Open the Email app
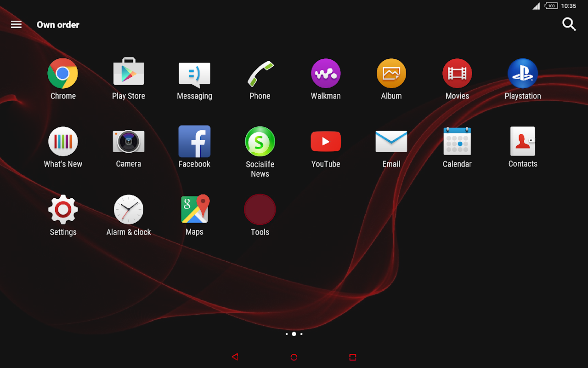This screenshot has width=588, height=368. click(x=391, y=141)
